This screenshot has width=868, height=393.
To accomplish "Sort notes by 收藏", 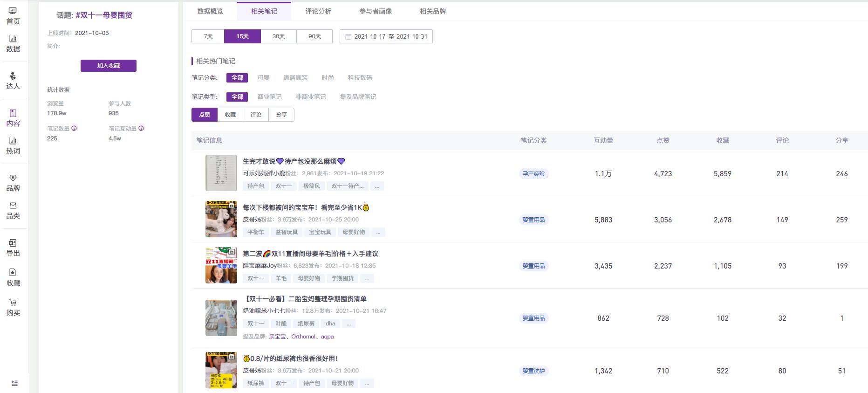I will click(x=230, y=115).
